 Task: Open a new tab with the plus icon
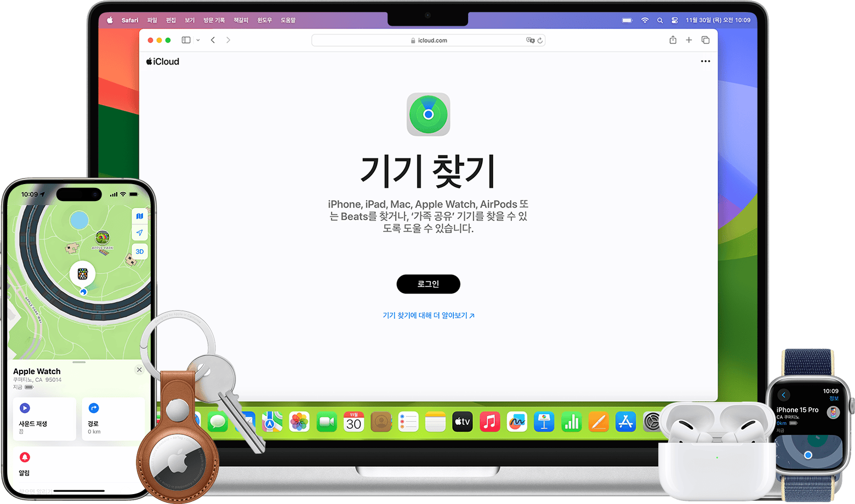[x=689, y=40]
